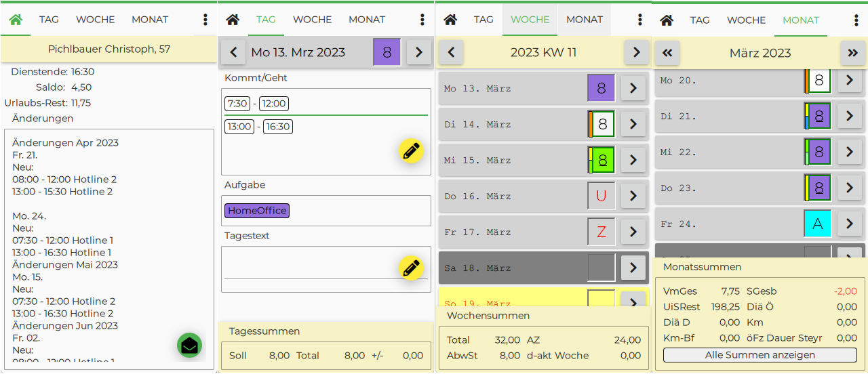Go to previous month with double-left arrow

(x=667, y=53)
